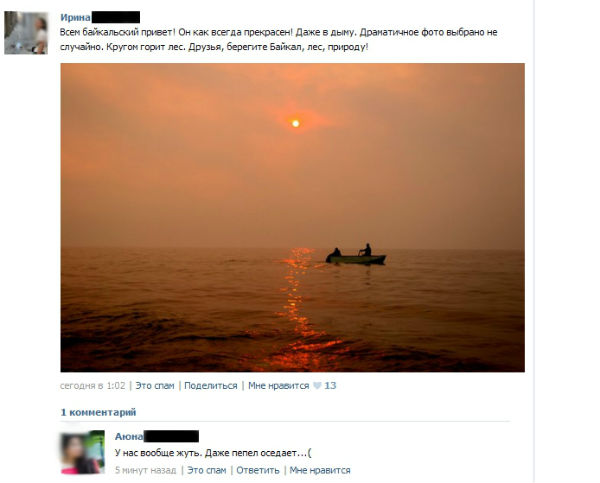
Task: Report the post via Это спам
Action: (155, 386)
